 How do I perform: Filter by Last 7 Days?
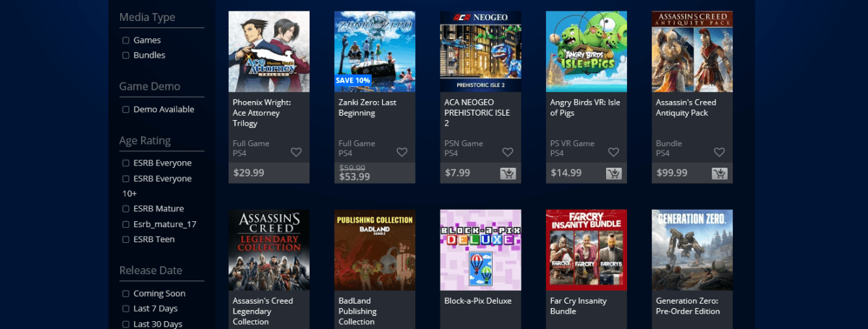click(x=126, y=309)
